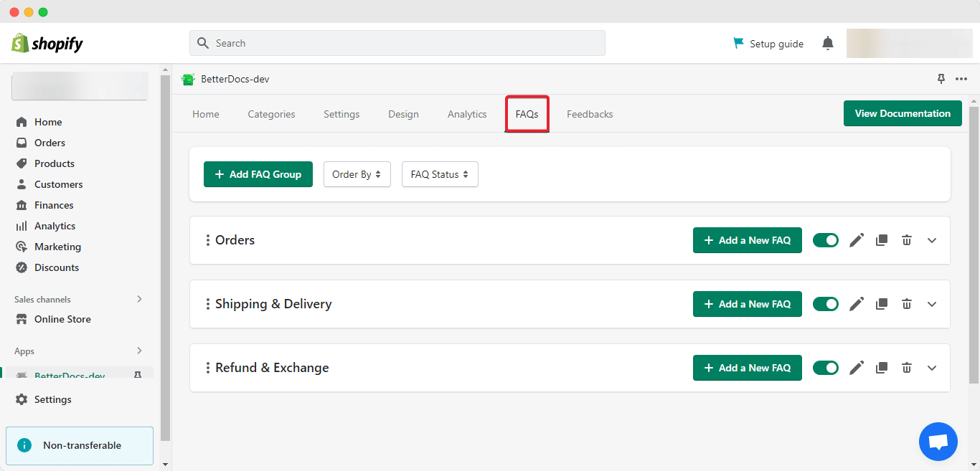
Task: Duplicate the Orders FAQ group
Action: 882,240
